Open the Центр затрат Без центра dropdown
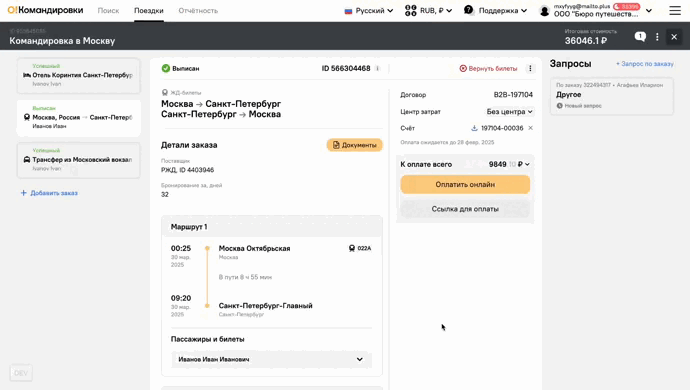The image size is (690, 390). [x=510, y=112]
